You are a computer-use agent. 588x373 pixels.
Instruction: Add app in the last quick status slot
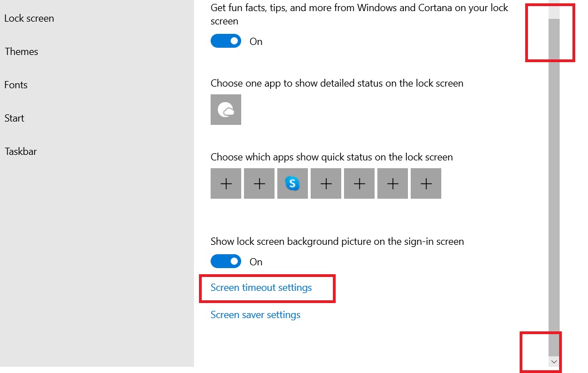pyautogui.click(x=426, y=184)
